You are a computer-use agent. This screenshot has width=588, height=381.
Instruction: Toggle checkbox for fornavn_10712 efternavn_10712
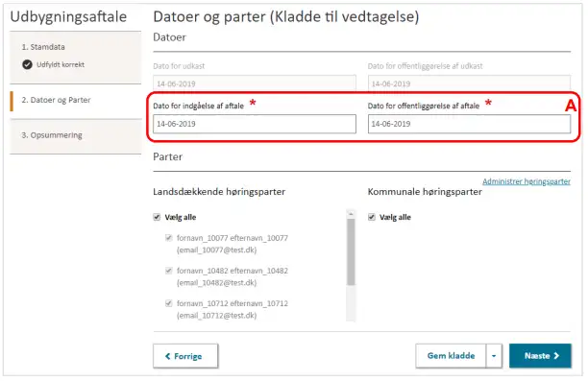click(169, 302)
